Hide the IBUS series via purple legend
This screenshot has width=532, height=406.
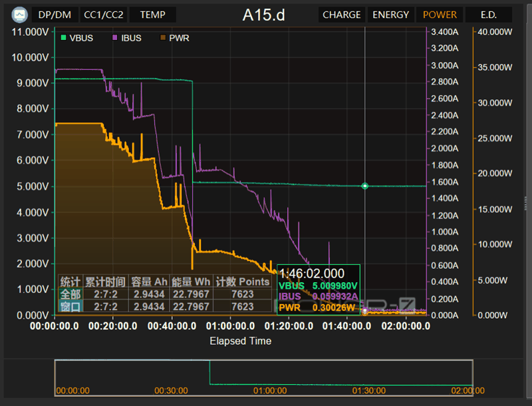(116, 38)
